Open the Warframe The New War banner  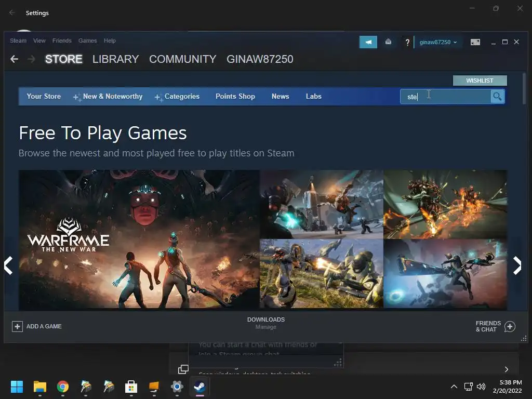(139, 239)
